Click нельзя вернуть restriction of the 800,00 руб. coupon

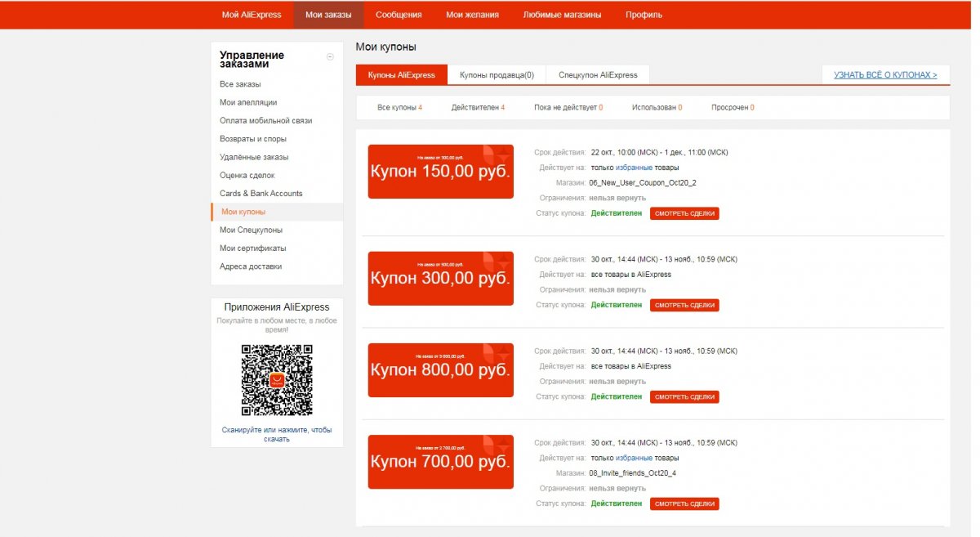coord(617,382)
